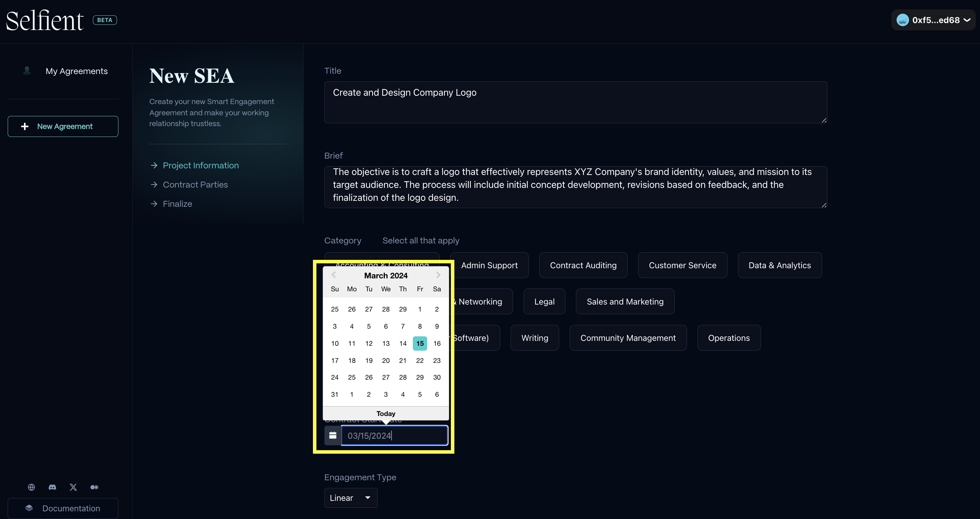Image resolution: width=980 pixels, height=519 pixels.
Task: Go to the Contract Parties step
Action: 195,184
